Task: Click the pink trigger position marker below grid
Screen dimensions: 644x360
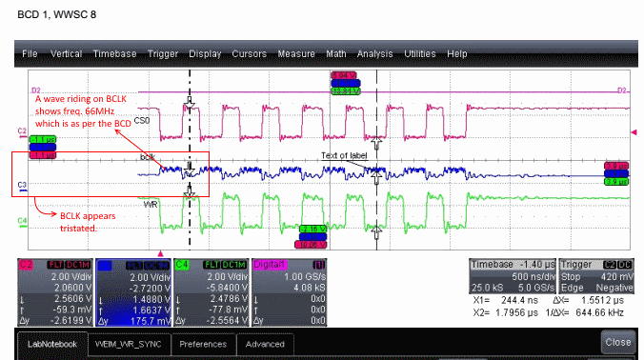Action: [161, 254]
